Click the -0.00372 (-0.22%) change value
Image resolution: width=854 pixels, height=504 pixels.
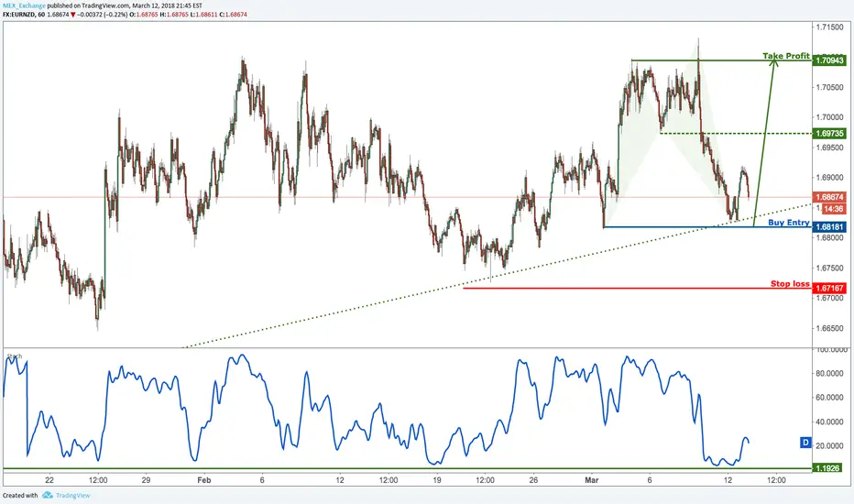[102, 15]
